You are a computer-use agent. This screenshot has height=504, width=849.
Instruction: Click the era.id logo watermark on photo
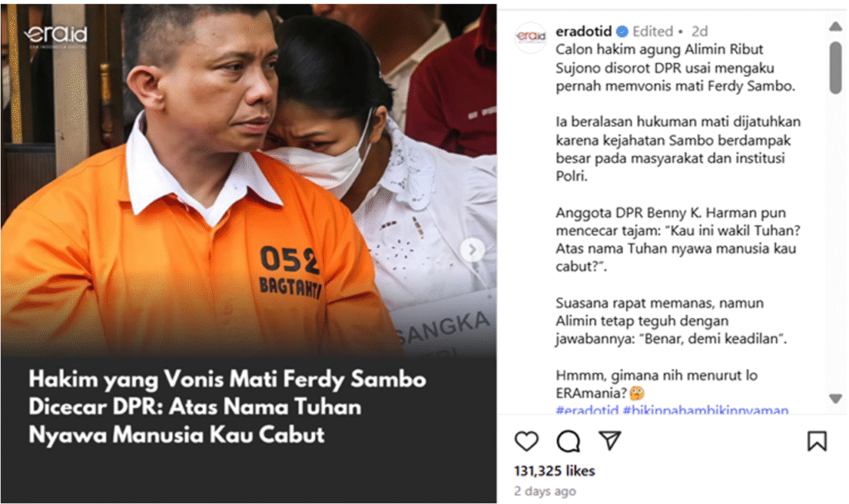coord(56,36)
